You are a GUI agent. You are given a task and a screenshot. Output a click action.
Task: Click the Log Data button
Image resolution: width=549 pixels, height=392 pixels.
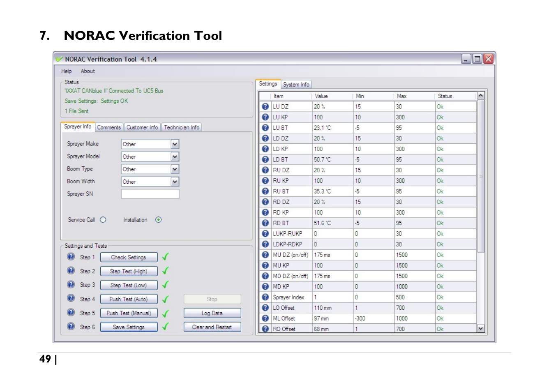(212, 313)
